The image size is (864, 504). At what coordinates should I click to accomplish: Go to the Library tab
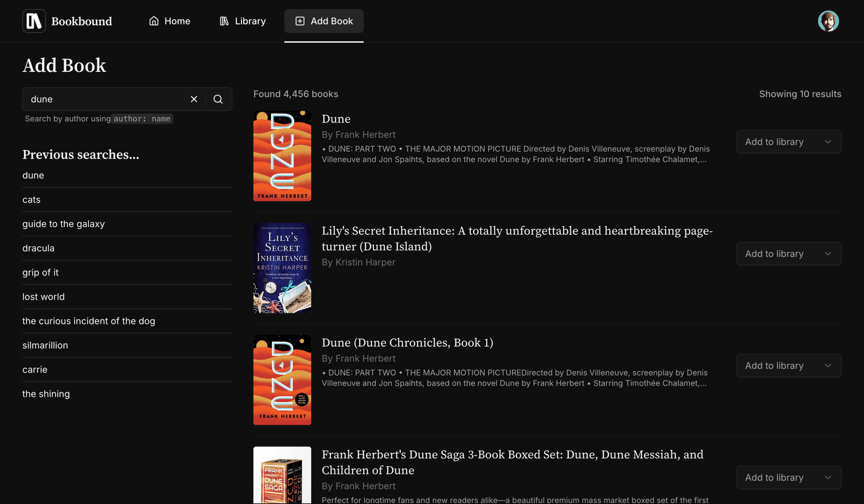[x=242, y=21]
